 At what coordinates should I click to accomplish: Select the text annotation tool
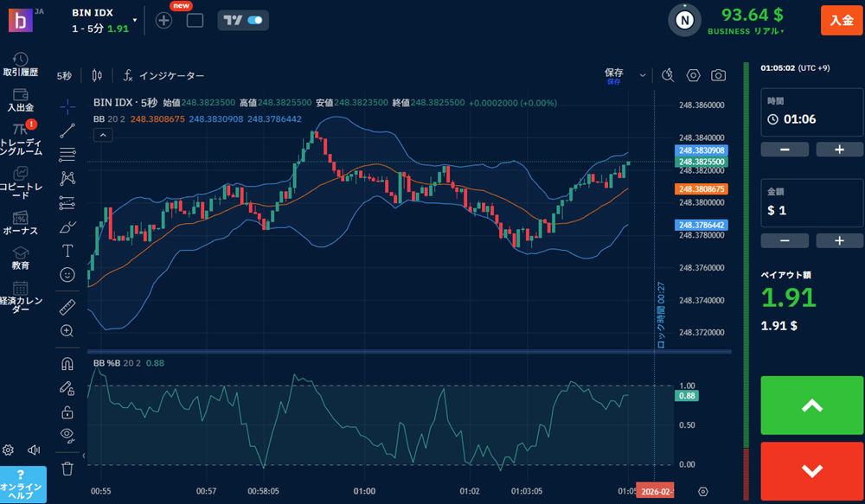[67, 251]
